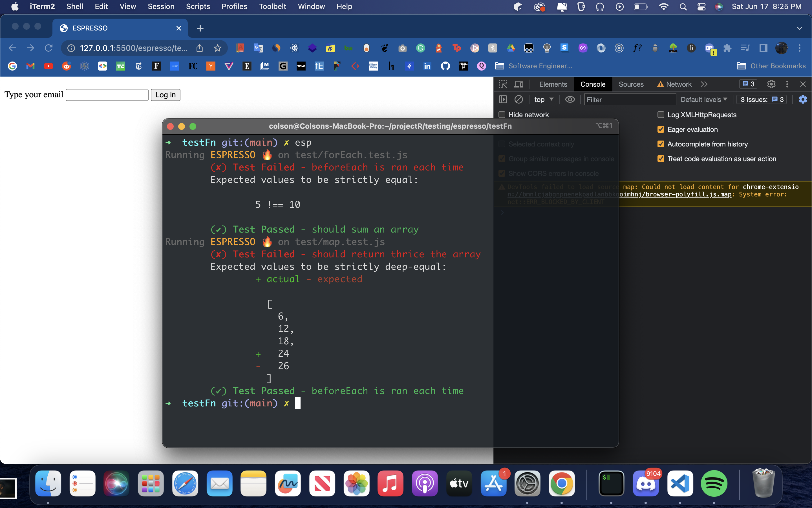
Task: Open Spotify from the Dock
Action: pyautogui.click(x=714, y=483)
